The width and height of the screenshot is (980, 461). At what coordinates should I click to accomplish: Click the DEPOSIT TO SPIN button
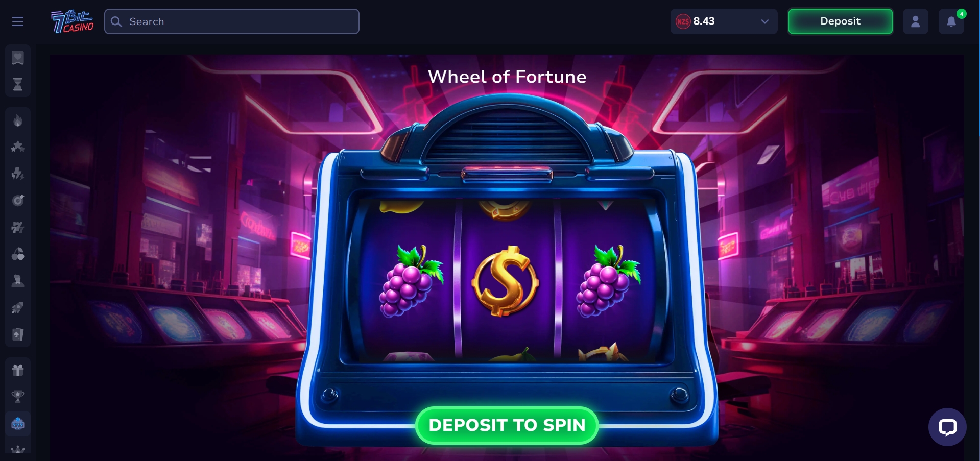point(507,425)
